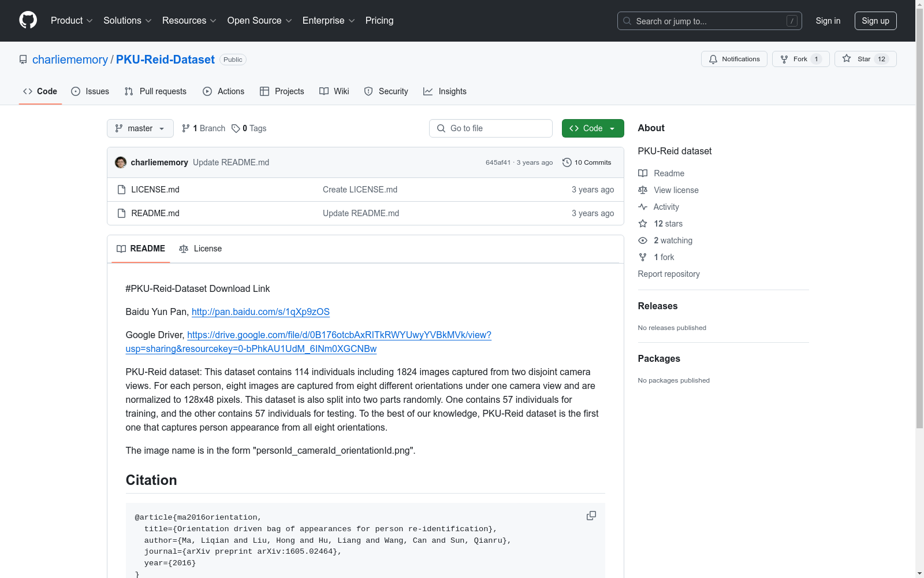
Task: Click the search magnifier in Go to file
Action: pos(441,128)
